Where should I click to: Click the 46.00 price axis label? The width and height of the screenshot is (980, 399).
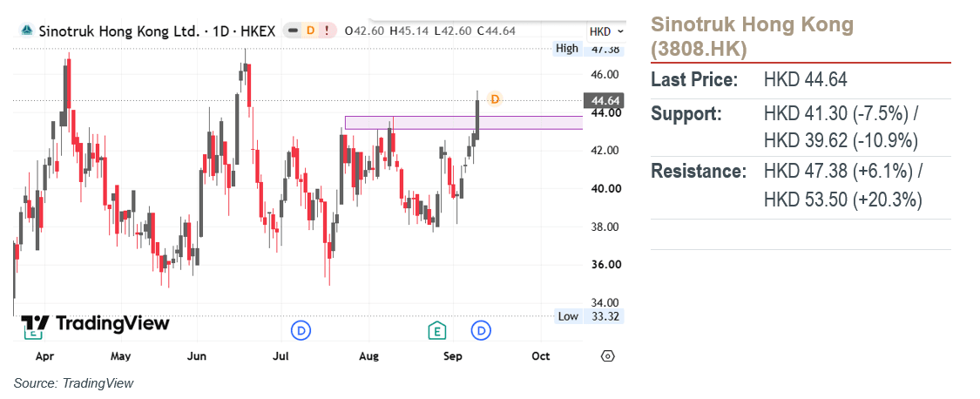point(605,74)
